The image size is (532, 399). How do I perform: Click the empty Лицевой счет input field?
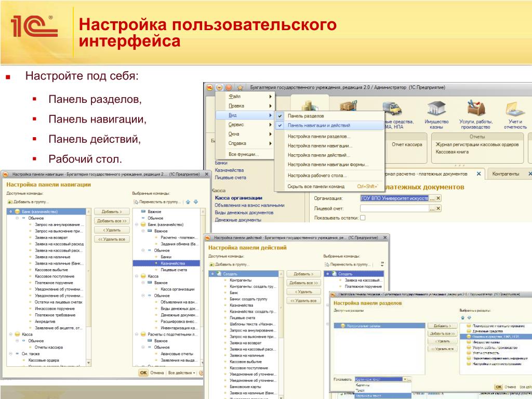pos(395,208)
